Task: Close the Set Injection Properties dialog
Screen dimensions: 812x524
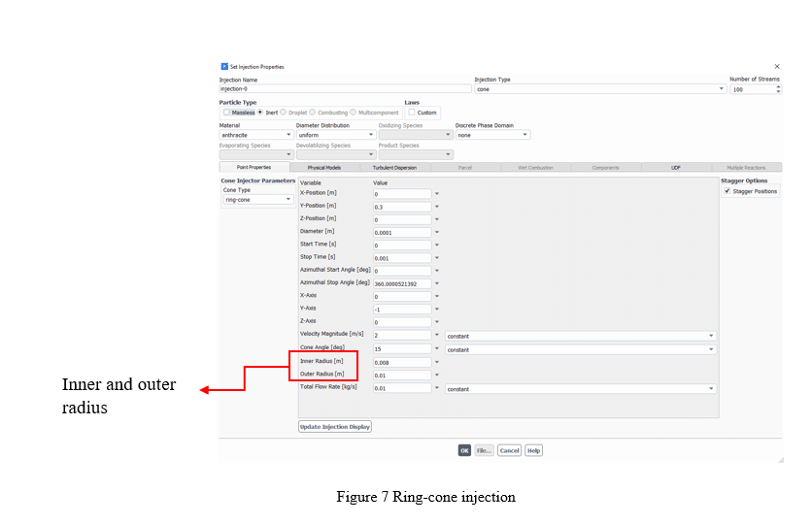Action: pos(776,66)
